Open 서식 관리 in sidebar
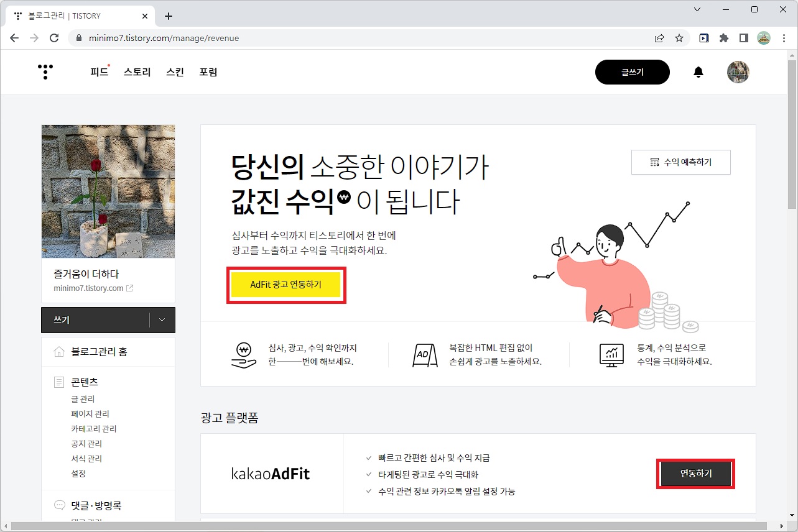 click(x=86, y=459)
